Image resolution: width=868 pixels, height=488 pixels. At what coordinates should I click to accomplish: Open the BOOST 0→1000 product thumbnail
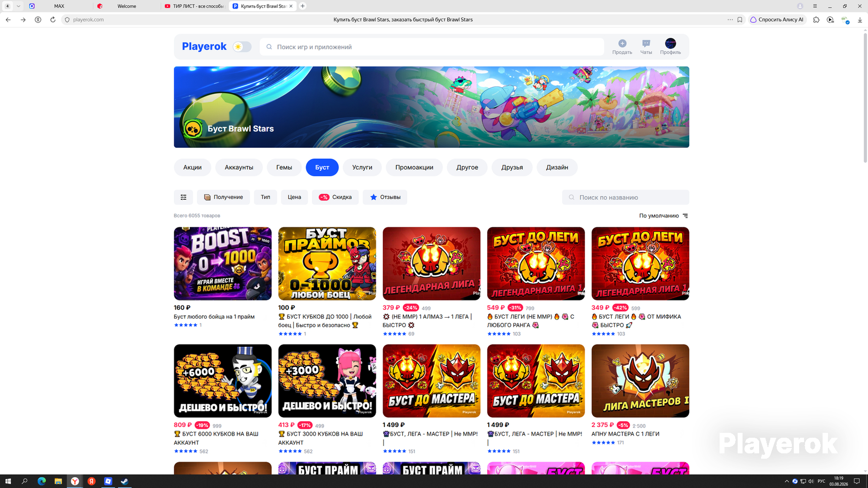click(x=223, y=264)
